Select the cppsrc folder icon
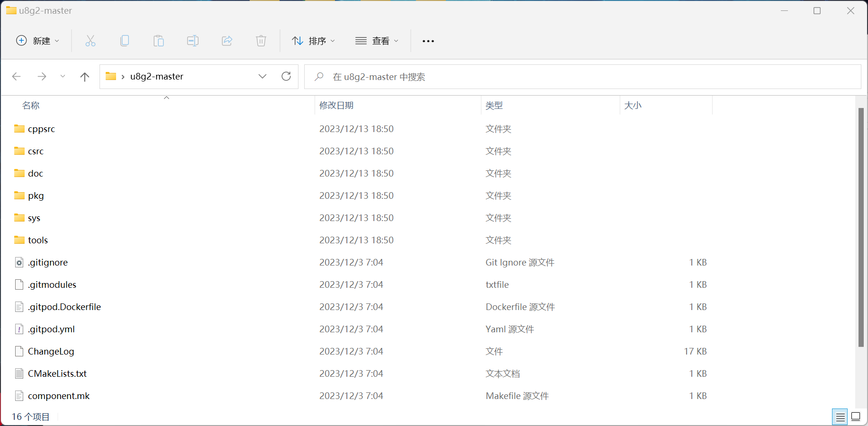This screenshot has width=868, height=426. (19, 129)
